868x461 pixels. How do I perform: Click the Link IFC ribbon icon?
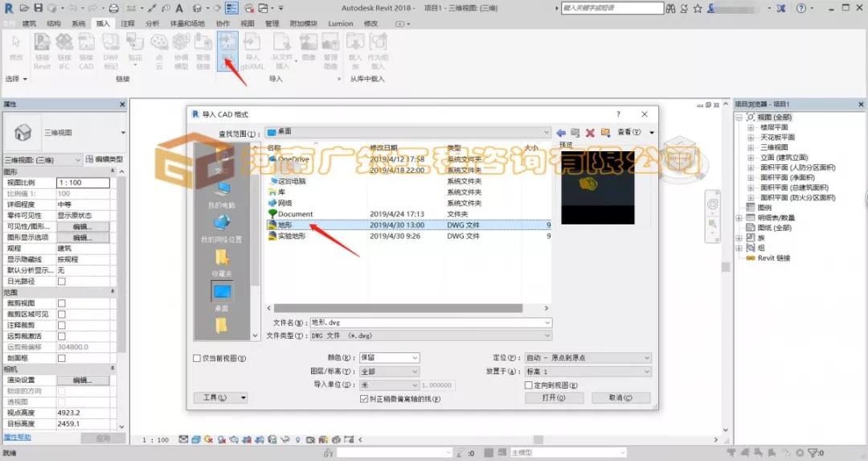click(x=64, y=51)
